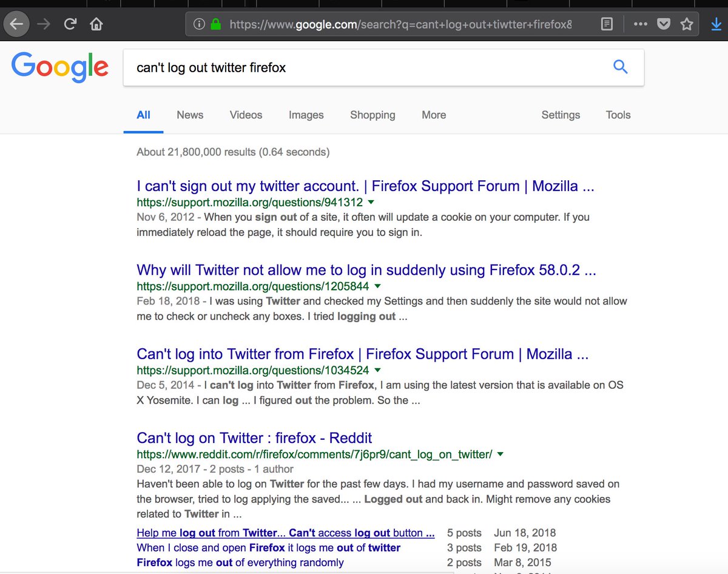
Task: Click the reddit.com cant_log_on_twitter URL text
Action: tap(314, 454)
